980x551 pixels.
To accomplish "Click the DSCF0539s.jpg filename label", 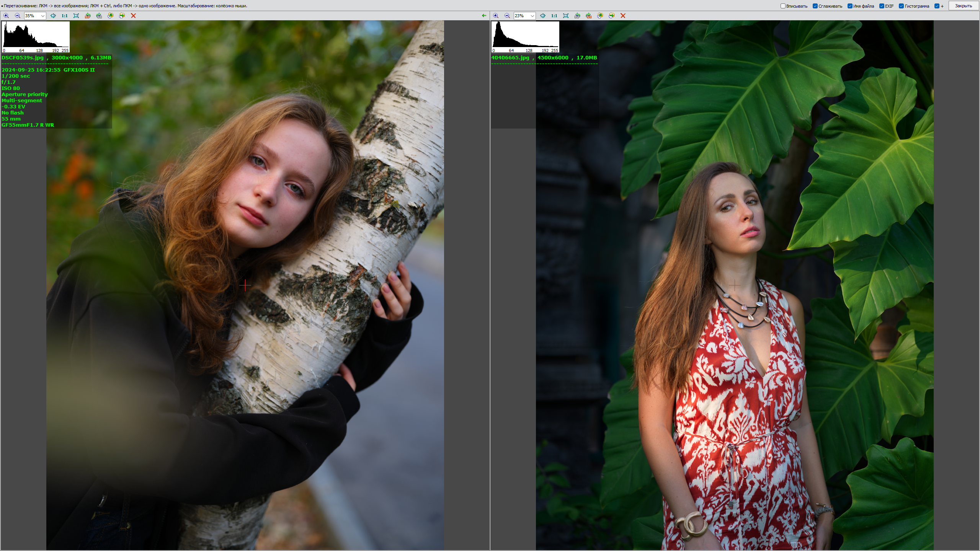I will [23, 58].
